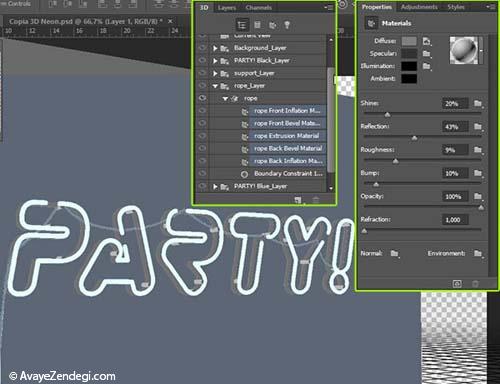500x384 pixels.
Task: Toggle visibility of rope mesh
Action: (x=202, y=98)
